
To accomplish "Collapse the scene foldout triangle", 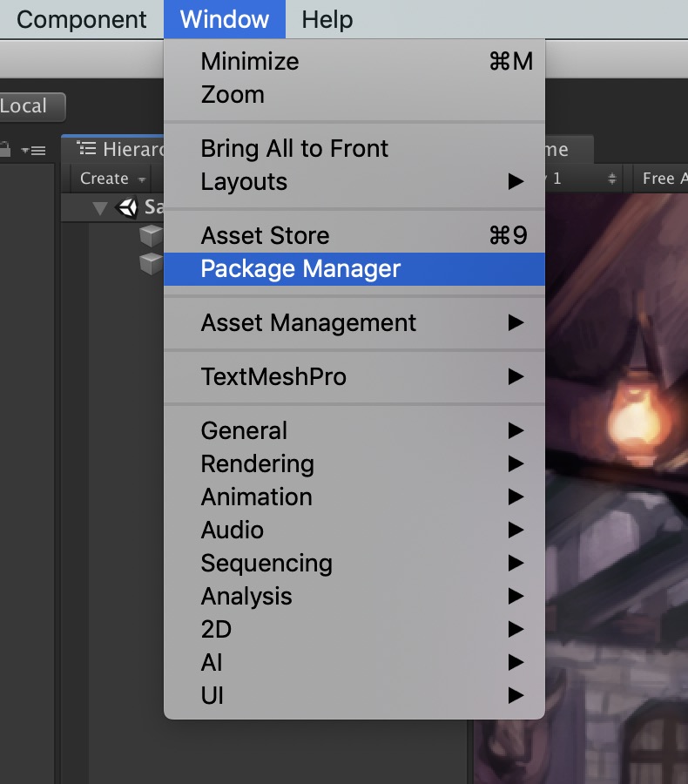I will [x=100, y=208].
